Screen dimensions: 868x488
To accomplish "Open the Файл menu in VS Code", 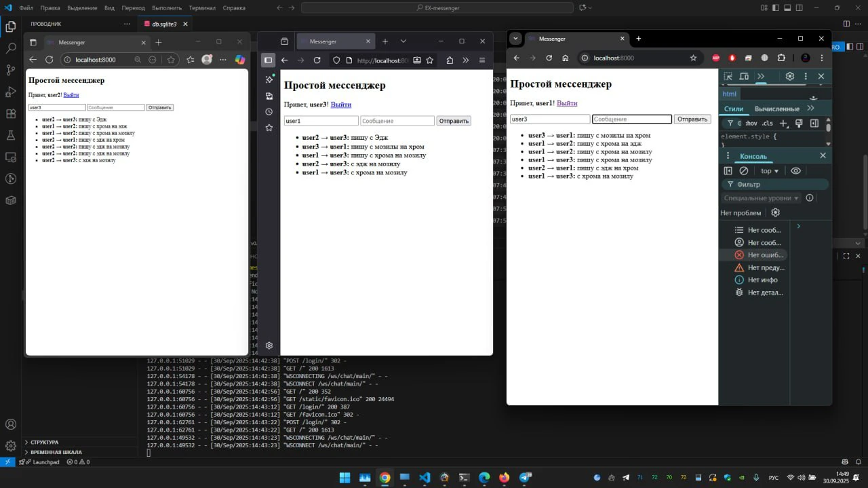I will [26, 8].
